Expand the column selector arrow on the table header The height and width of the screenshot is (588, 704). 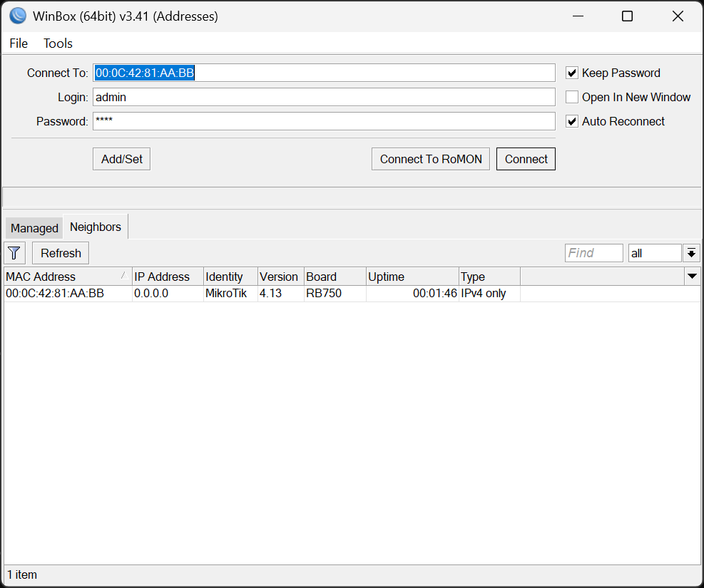(691, 277)
